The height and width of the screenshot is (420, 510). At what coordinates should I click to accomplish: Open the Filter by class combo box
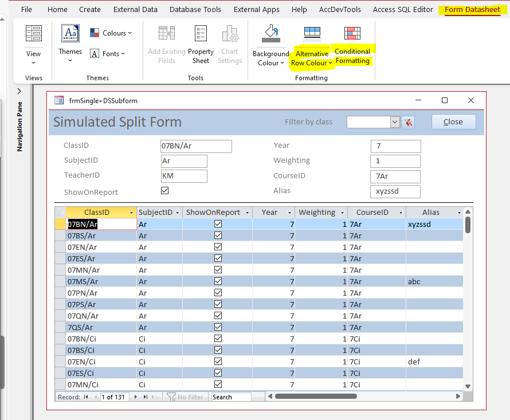click(x=395, y=122)
